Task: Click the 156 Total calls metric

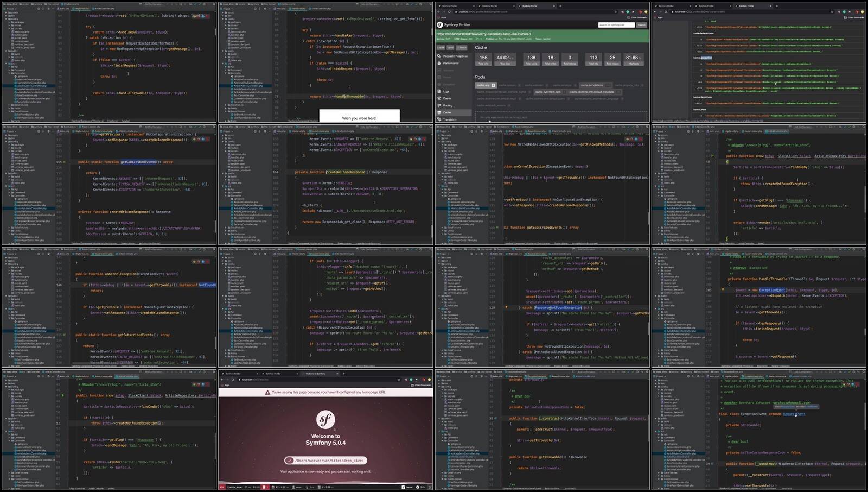Action: point(483,59)
